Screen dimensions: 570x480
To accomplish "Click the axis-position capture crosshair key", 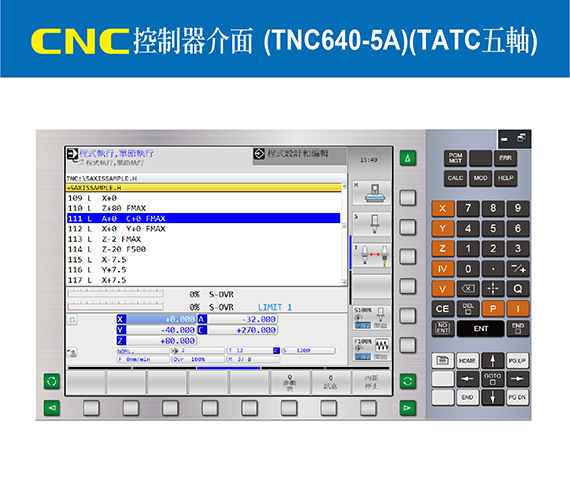I will pyautogui.click(x=493, y=289).
